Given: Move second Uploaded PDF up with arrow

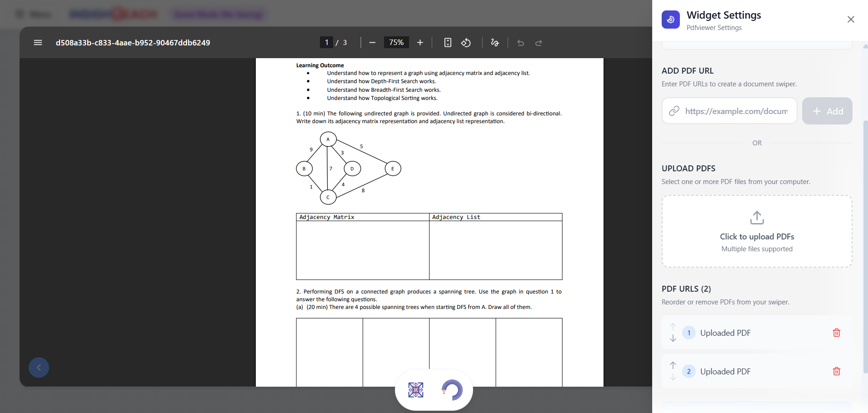Looking at the screenshot, I should (673, 365).
